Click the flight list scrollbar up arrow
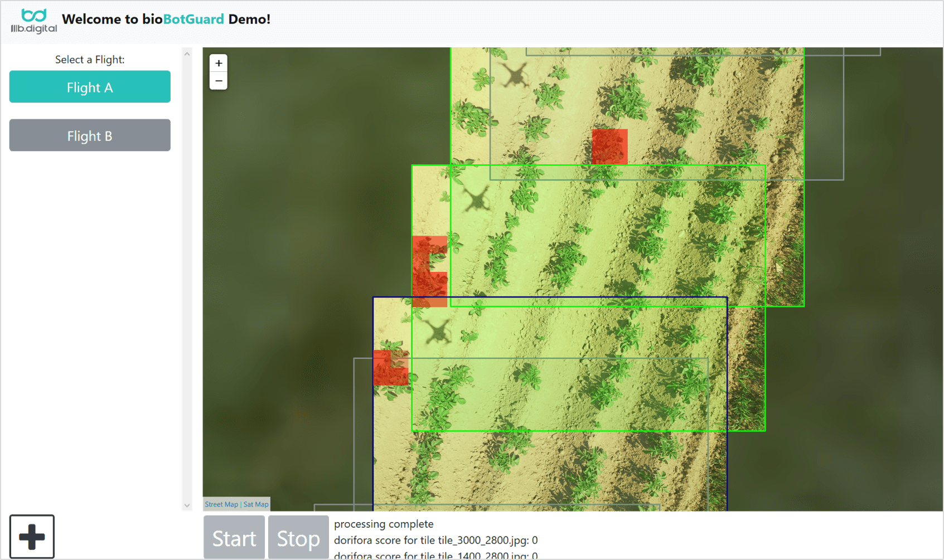Viewport: 944px width, 560px height. click(187, 53)
